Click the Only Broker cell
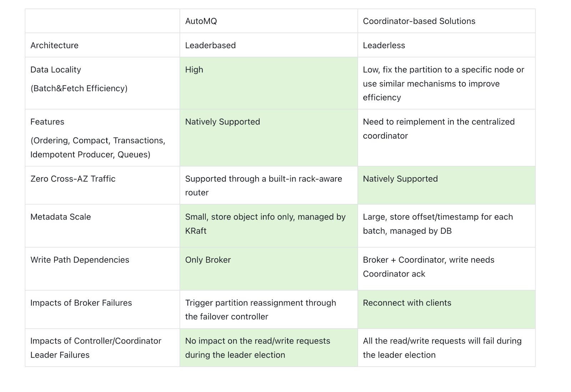 [208, 260]
